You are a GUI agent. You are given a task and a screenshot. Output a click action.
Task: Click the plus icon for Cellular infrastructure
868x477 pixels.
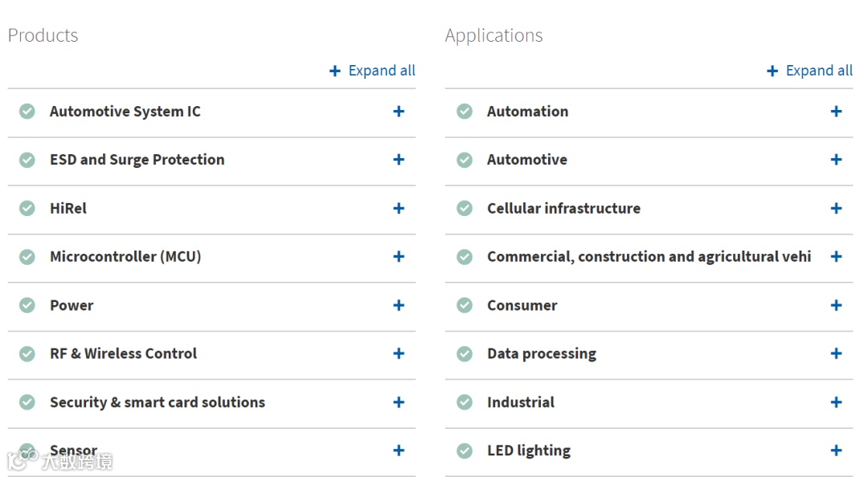[x=836, y=209]
